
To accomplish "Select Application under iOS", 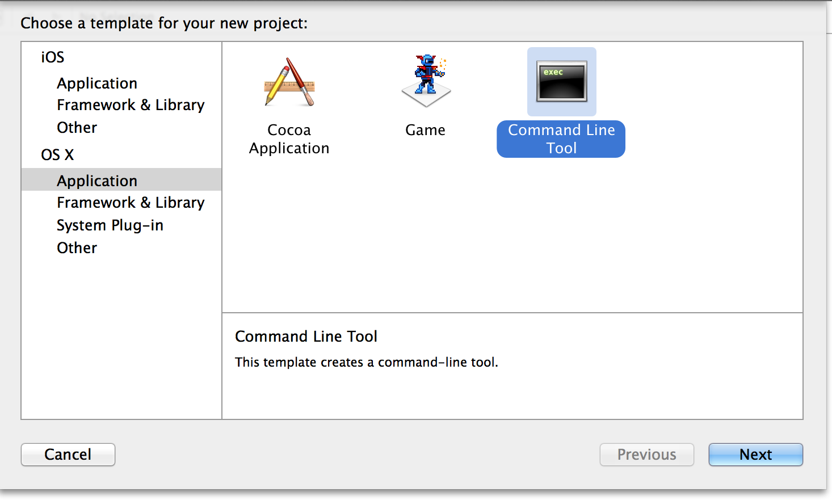I will pyautogui.click(x=97, y=83).
